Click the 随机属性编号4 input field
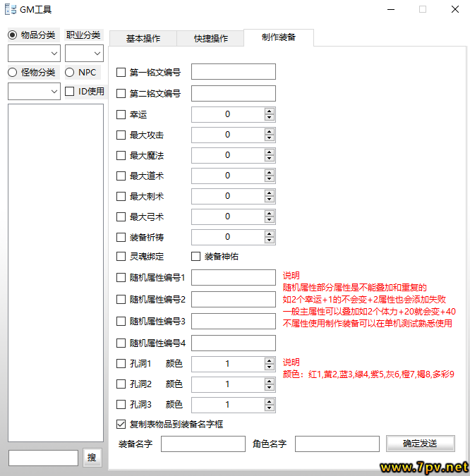 [x=234, y=343]
